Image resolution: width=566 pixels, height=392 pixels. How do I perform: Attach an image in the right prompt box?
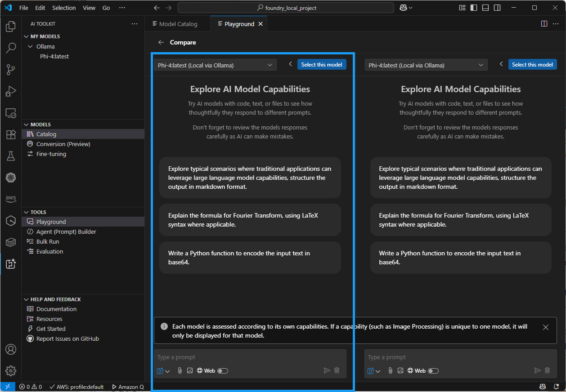[400, 371]
